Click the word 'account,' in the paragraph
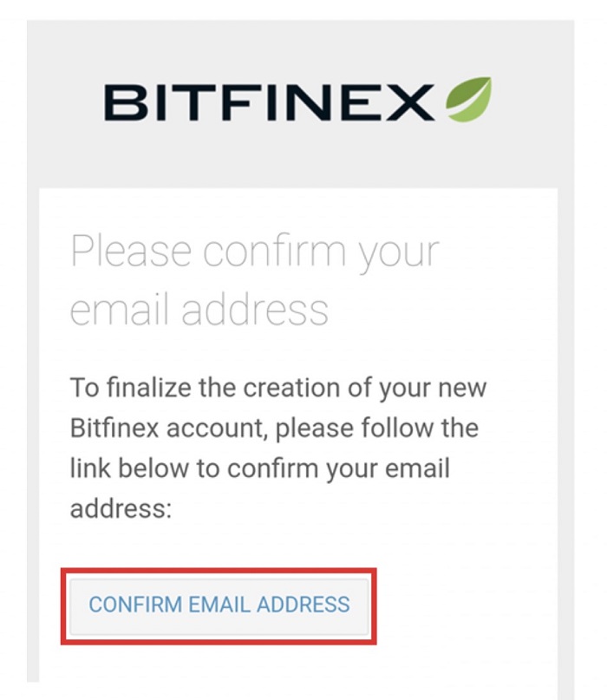The height and width of the screenshot is (700, 607). pos(217,429)
